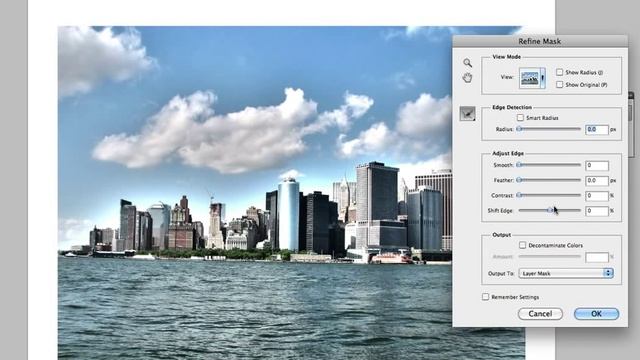Check Decontaminate Colors option
Image resolution: width=640 pixels, height=360 pixels.
[x=522, y=245]
